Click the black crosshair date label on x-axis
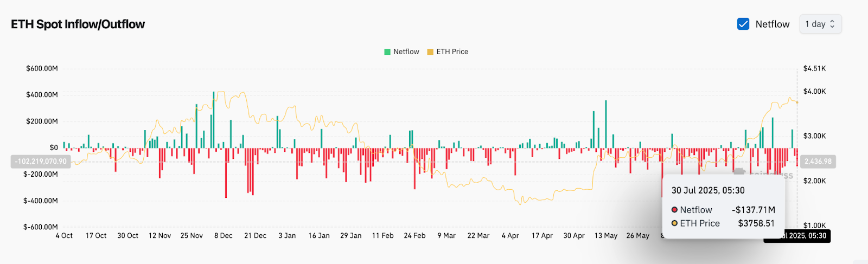Viewport: 868px width, 264px height. pos(797,236)
